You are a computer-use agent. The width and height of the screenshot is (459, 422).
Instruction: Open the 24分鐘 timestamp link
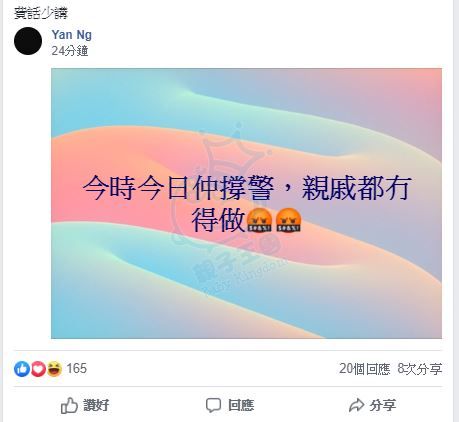[70, 51]
